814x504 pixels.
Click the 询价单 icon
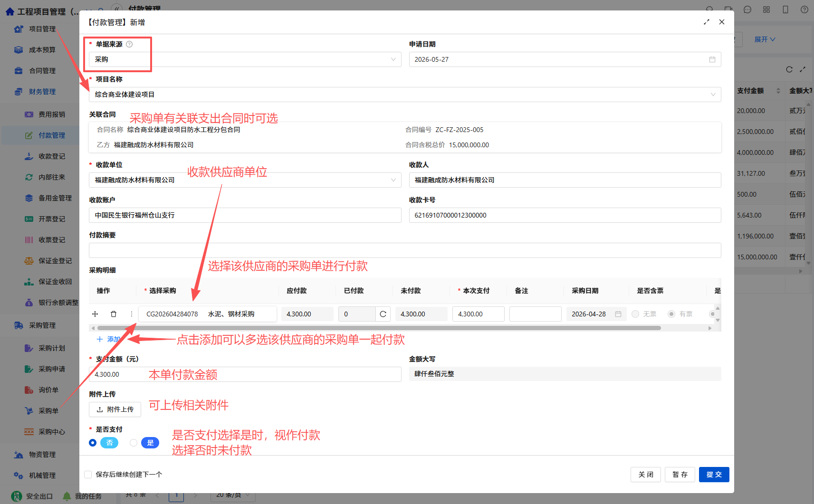click(x=29, y=390)
